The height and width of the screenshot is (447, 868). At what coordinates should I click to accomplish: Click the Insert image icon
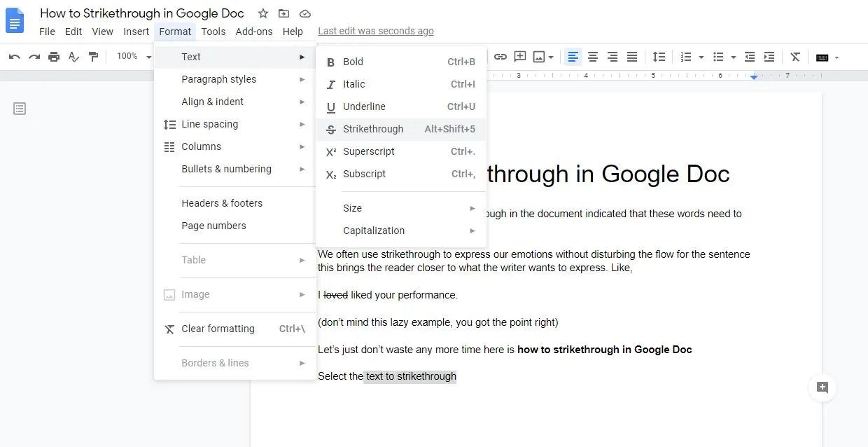point(539,57)
